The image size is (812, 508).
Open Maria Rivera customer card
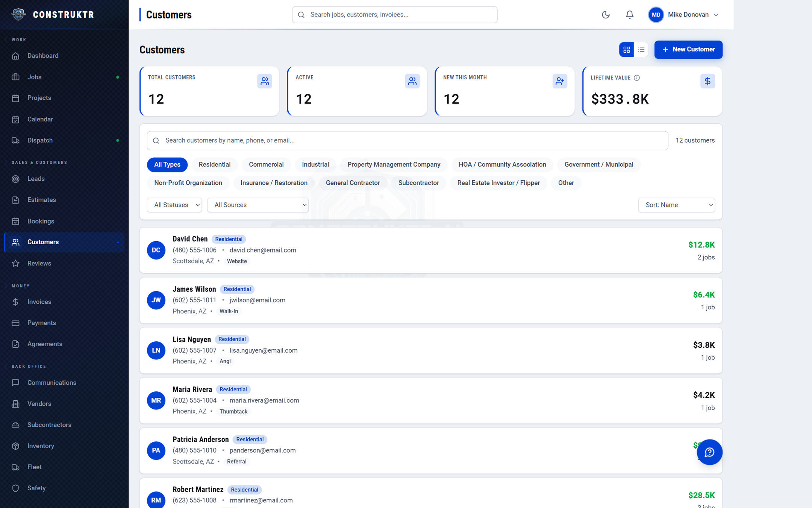point(431,400)
